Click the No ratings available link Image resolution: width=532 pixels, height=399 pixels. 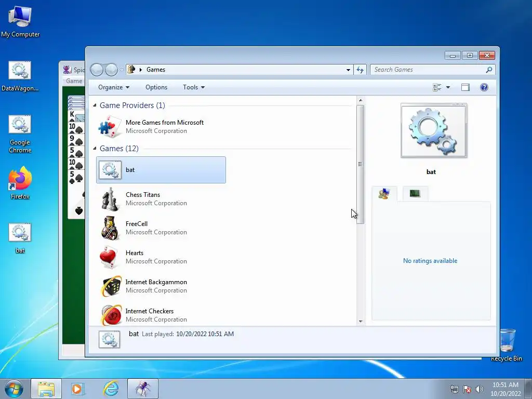430,261
